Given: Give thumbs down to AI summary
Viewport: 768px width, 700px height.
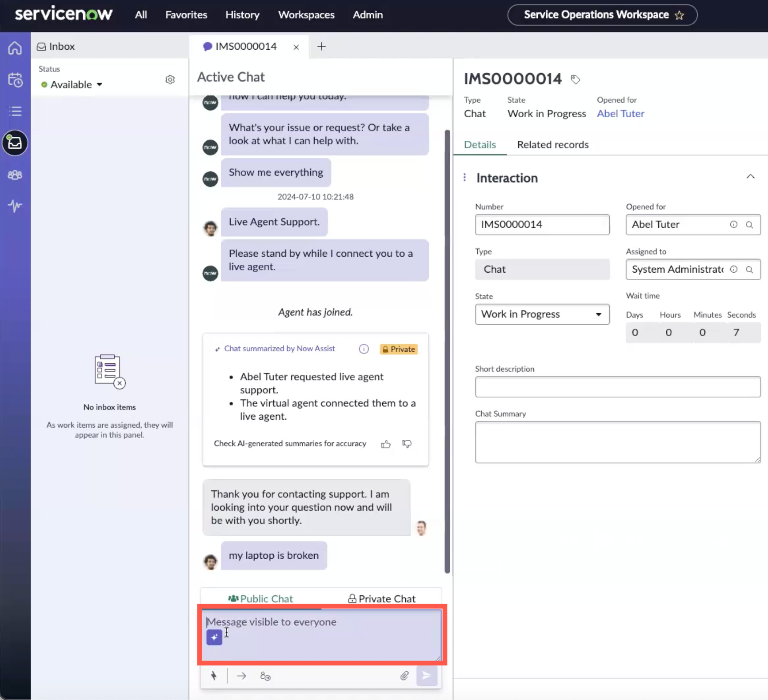Looking at the screenshot, I should point(407,444).
